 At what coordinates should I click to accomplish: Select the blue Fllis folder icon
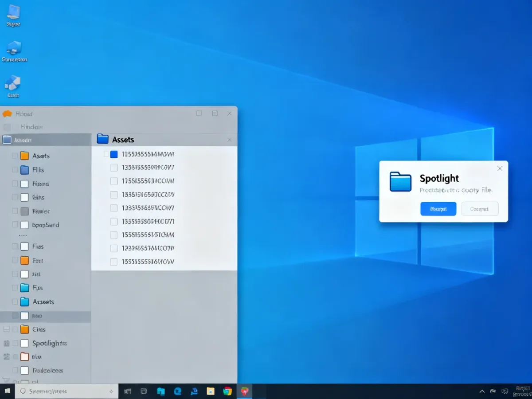[x=24, y=169]
